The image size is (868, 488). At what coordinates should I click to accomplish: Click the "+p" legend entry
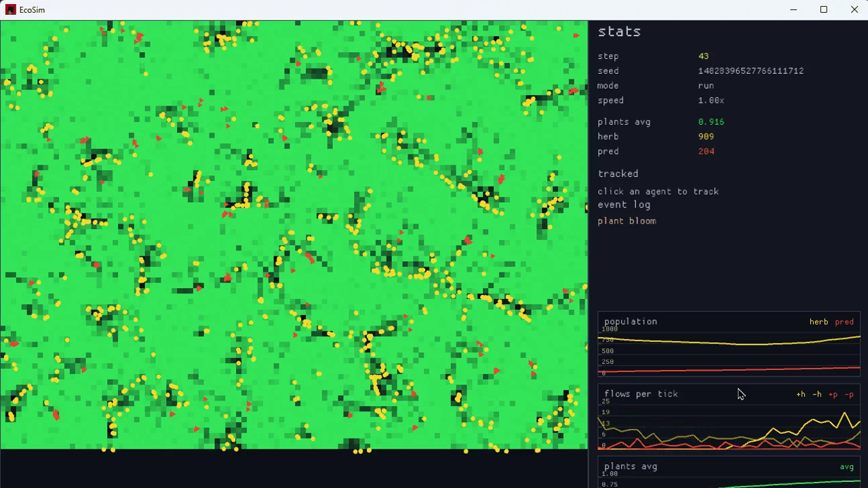point(833,394)
